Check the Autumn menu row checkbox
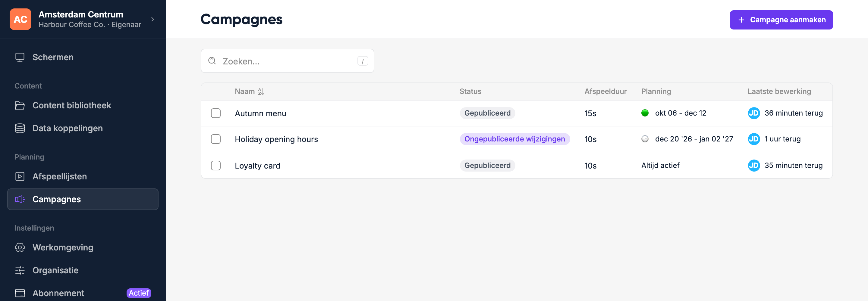The height and width of the screenshot is (301, 868). (x=216, y=113)
